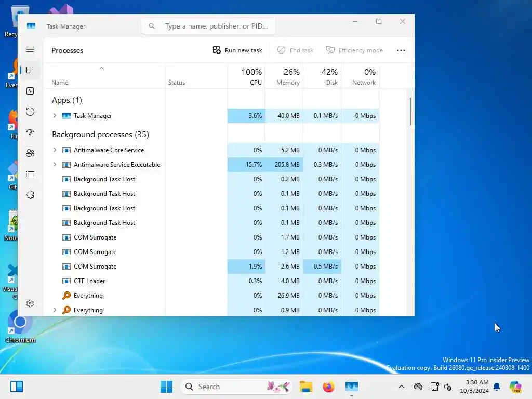Open the App history page icon
532x399 pixels.
coord(30,112)
